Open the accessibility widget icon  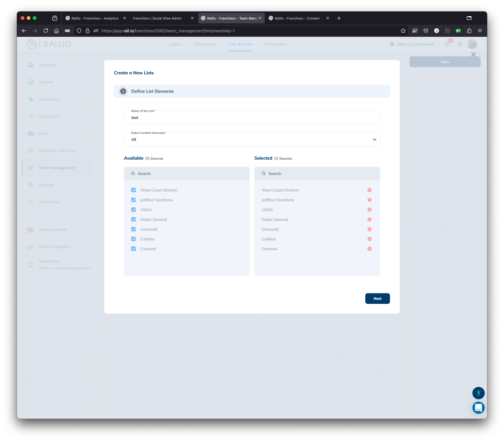coord(478,393)
